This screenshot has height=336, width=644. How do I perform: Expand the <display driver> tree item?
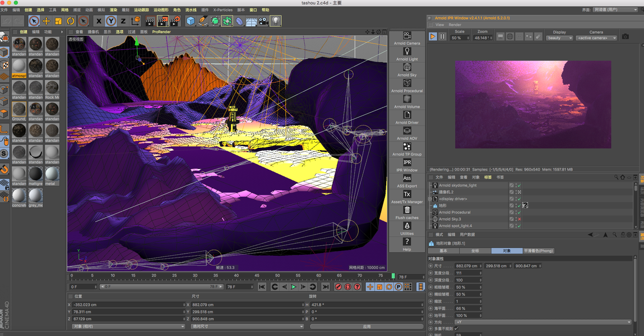(x=430, y=199)
